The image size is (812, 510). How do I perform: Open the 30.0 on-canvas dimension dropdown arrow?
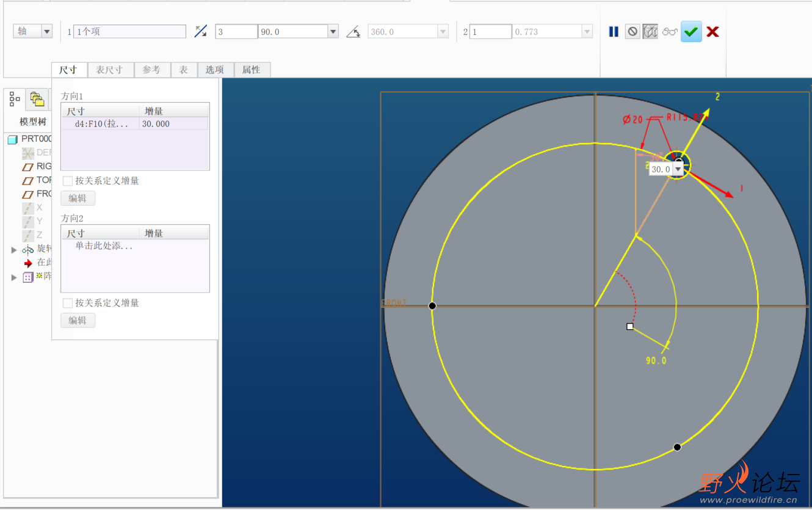(678, 169)
